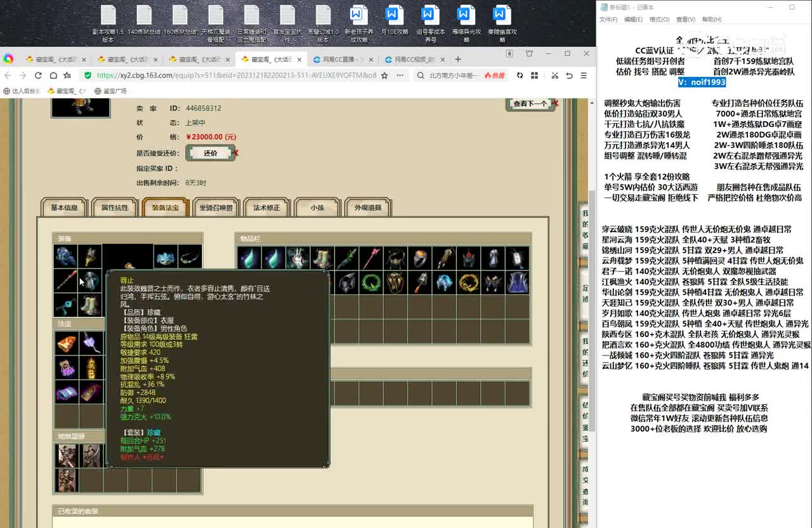Select the blue cloak in 物品栏 inventory
Image resolution: width=812 pixels, height=528 pixels.
(x=518, y=282)
